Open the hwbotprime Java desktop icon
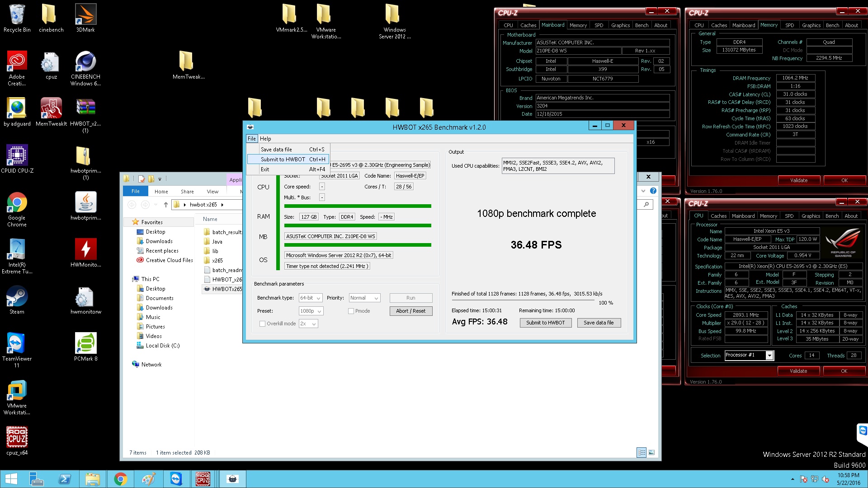868x488 pixels. [85, 206]
